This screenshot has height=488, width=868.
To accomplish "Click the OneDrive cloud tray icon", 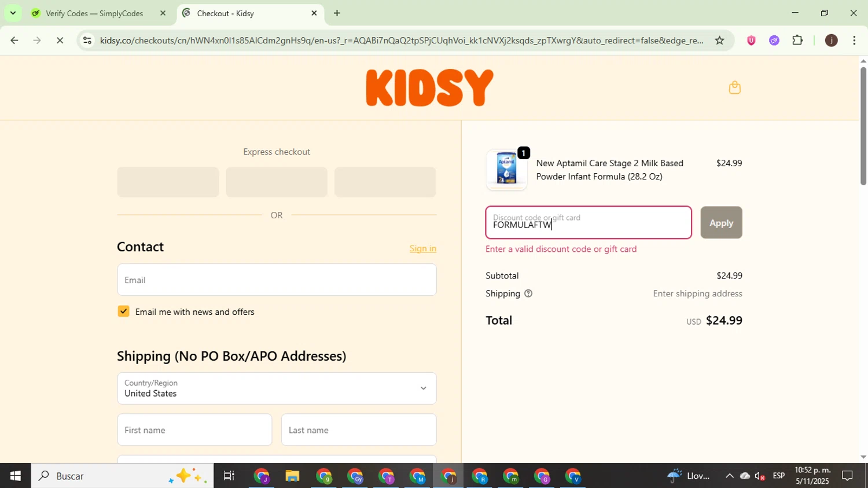I will (745, 476).
